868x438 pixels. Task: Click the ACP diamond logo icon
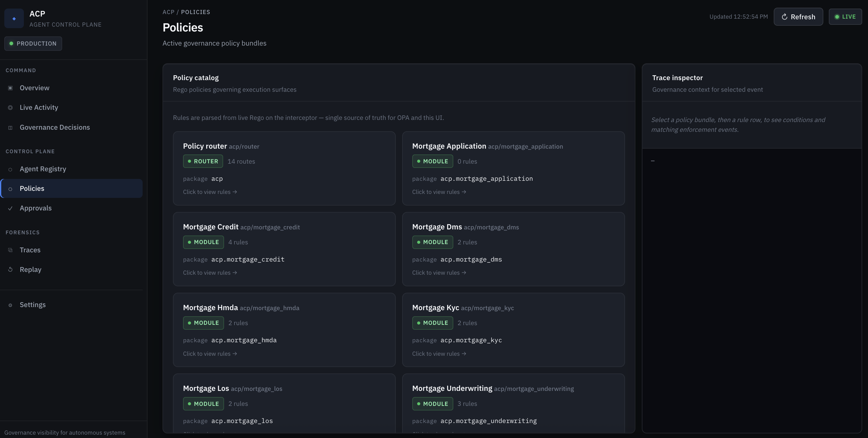14,19
